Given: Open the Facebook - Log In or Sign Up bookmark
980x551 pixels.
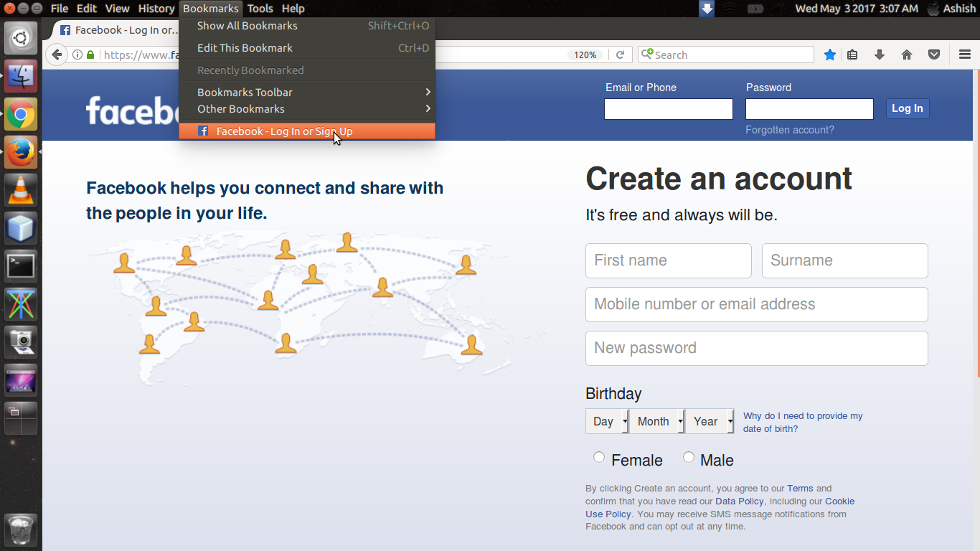Looking at the screenshot, I should coord(307,131).
